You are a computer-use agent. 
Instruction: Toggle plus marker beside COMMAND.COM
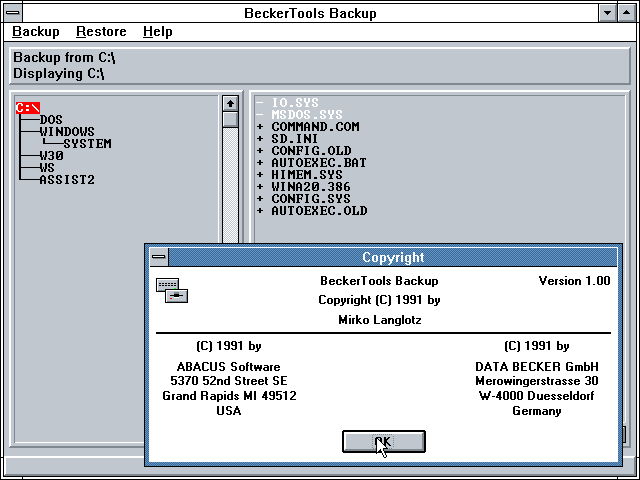260,127
